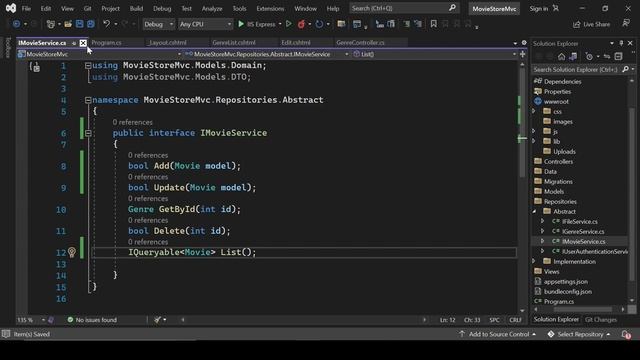Click the Solution Explorer search magnifier icon
640x360 pixels.
[x=625, y=70]
